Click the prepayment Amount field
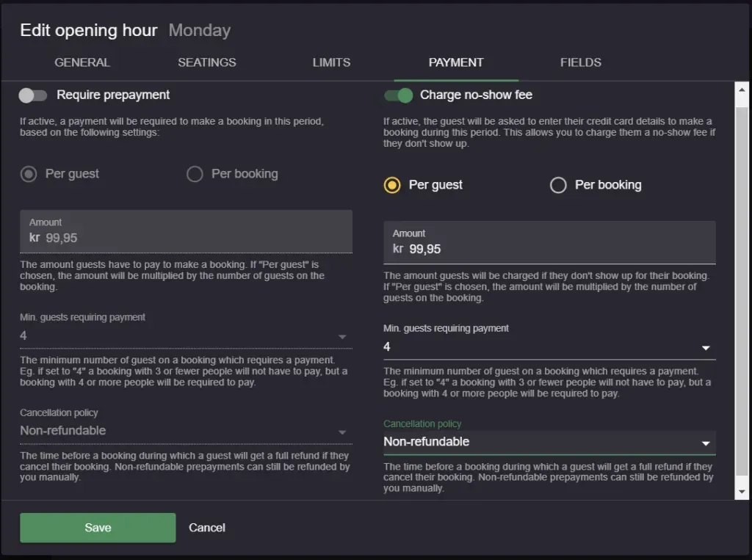 [186, 231]
